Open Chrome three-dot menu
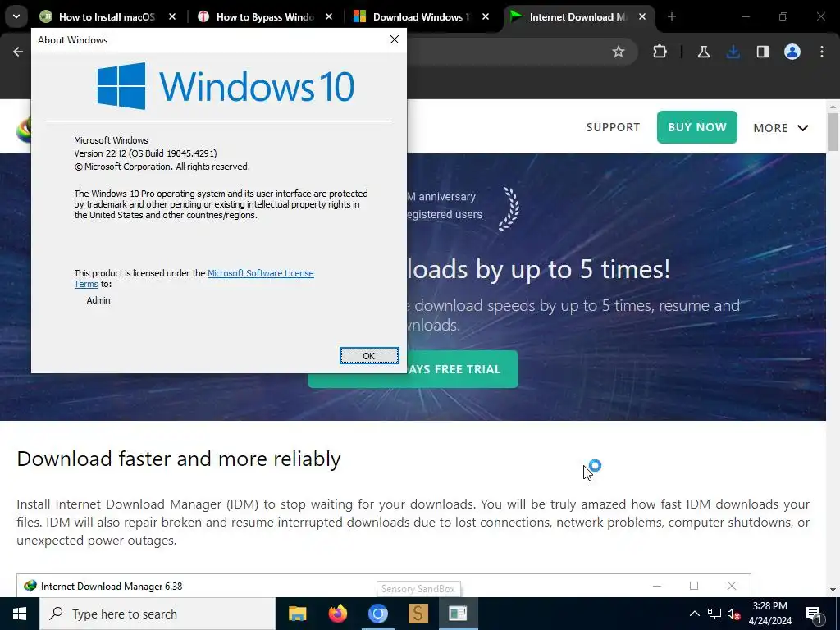 point(822,52)
